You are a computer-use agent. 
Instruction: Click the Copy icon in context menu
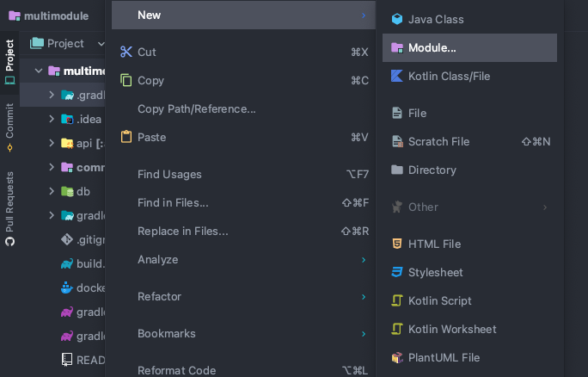click(x=126, y=80)
